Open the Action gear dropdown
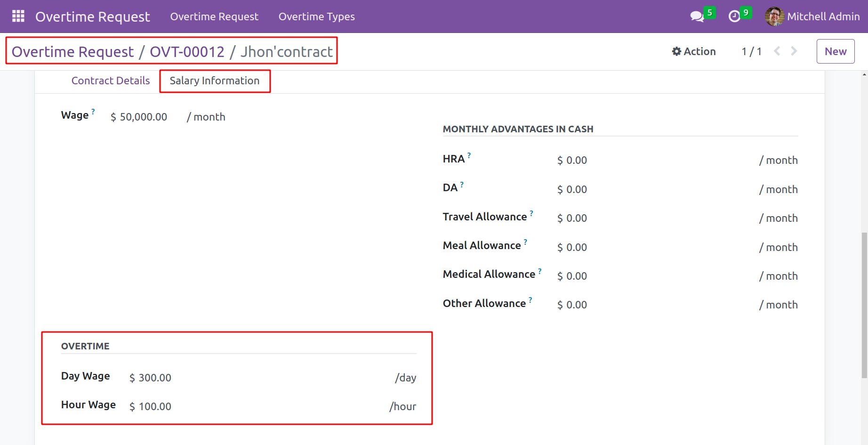 click(x=693, y=51)
